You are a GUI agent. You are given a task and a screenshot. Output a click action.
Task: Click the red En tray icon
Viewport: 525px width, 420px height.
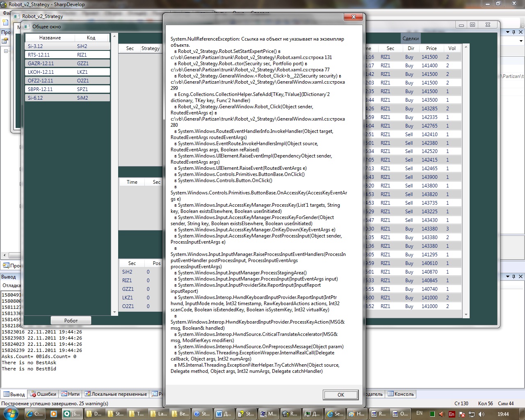tap(452, 414)
